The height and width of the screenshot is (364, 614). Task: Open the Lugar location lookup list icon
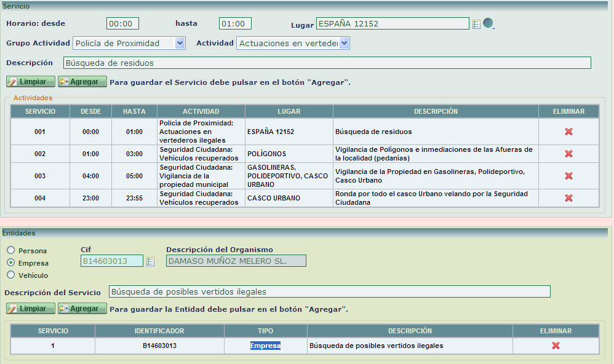(477, 23)
